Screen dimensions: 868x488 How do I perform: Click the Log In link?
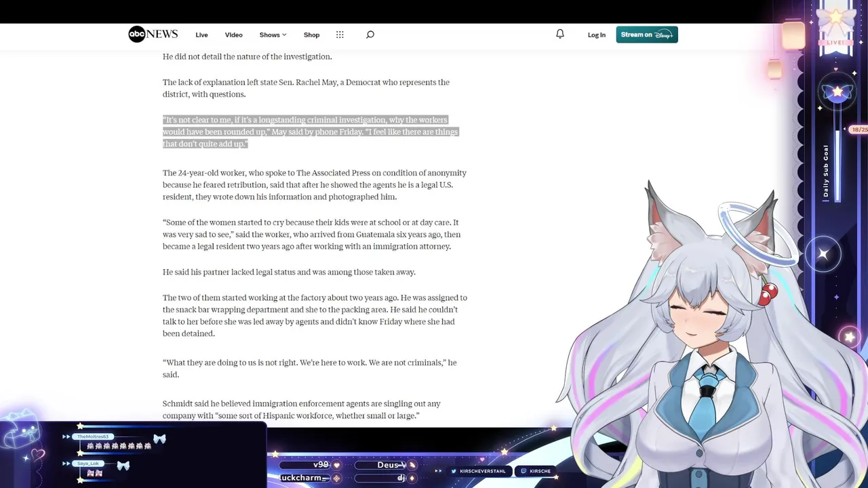pos(597,35)
